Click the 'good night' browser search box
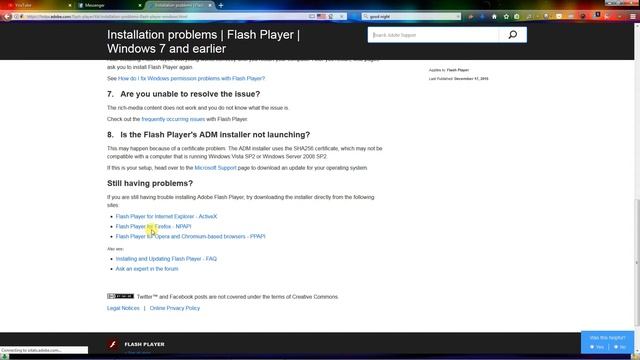This screenshot has width=640, height=360. point(411,17)
